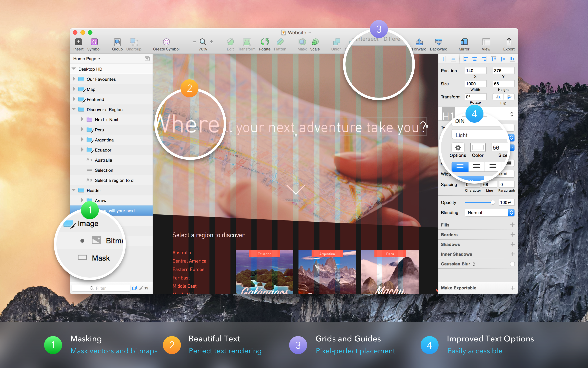Expand the Our Favourites group
This screenshot has height=368, width=588.
(x=74, y=79)
